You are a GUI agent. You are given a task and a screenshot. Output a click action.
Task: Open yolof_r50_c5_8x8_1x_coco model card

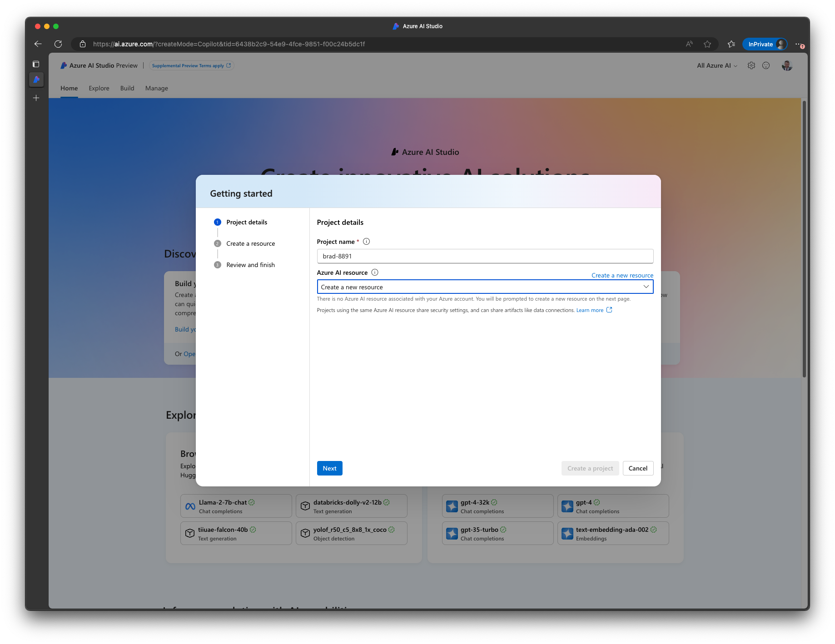pos(351,533)
